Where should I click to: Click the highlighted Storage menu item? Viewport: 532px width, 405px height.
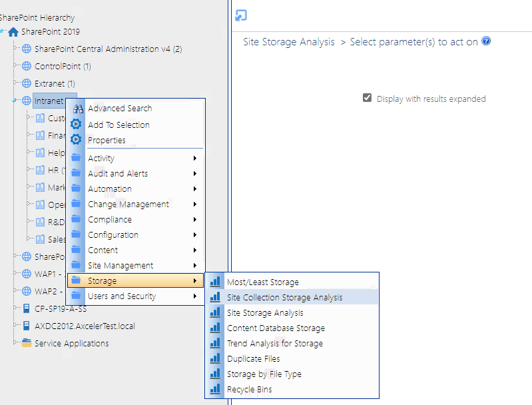136,280
